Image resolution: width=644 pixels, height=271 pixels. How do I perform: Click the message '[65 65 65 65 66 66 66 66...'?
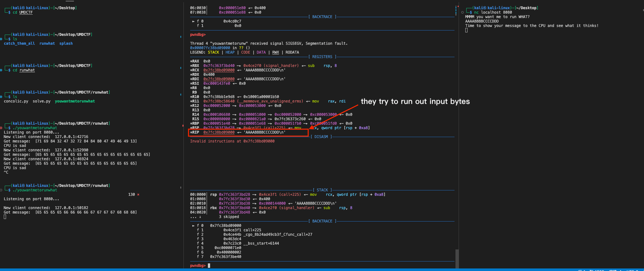(86, 212)
